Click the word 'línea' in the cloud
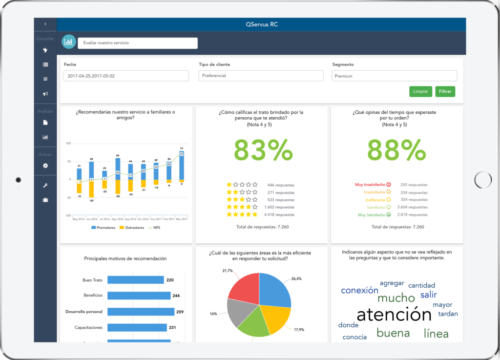Viewport: 500px width, 360px height. 436,333
